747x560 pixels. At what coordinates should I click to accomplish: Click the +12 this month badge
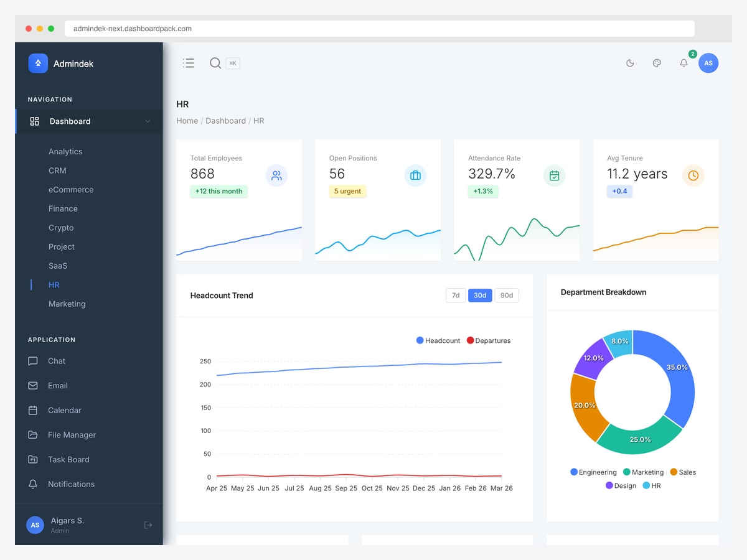(219, 191)
